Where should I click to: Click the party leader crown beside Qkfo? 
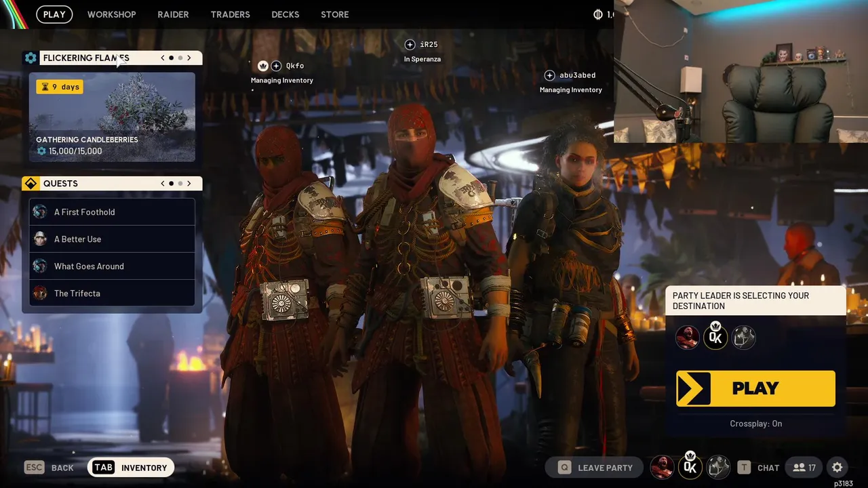pyautogui.click(x=263, y=66)
